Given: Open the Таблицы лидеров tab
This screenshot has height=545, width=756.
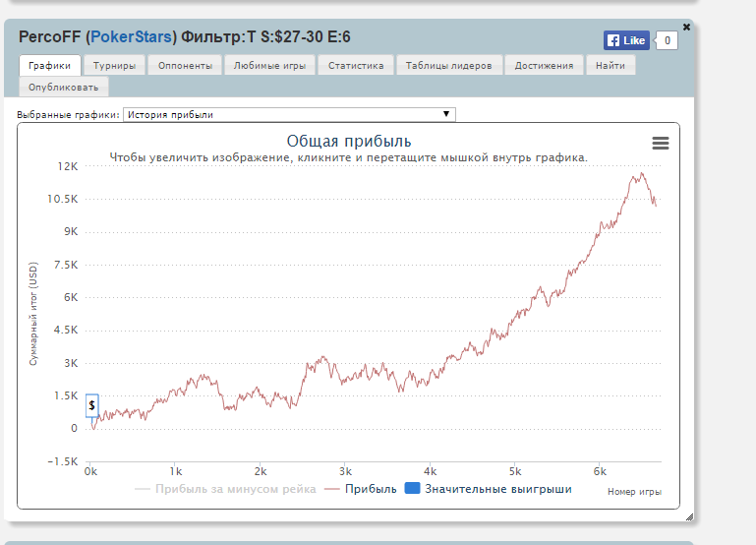Looking at the screenshot, I should pyautogui.click(x=449, y=66).
